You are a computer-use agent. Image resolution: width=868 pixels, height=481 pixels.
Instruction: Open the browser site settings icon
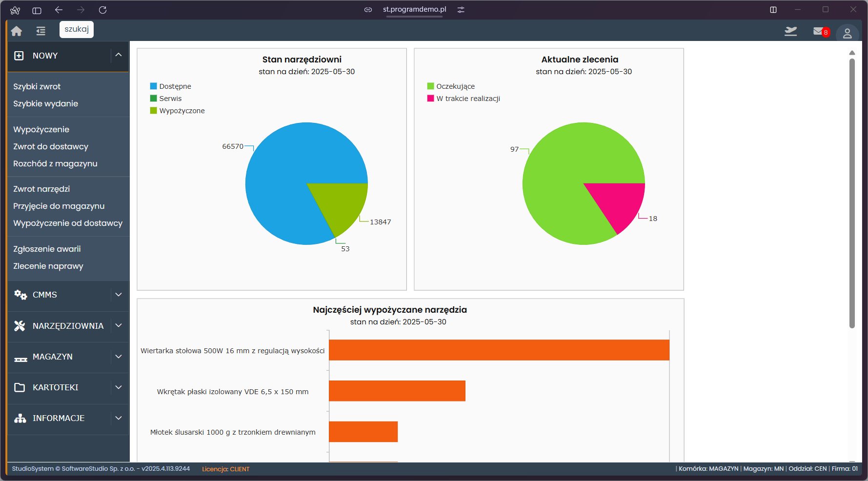(x=461, y=10)
